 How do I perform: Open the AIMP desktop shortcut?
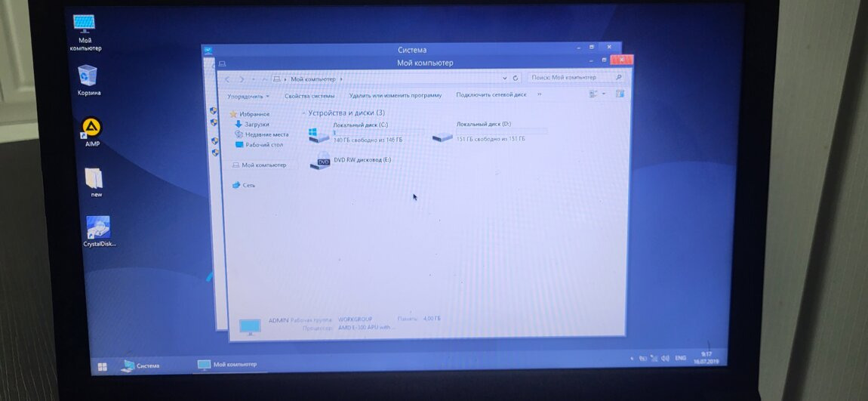[x=91, y=128]
